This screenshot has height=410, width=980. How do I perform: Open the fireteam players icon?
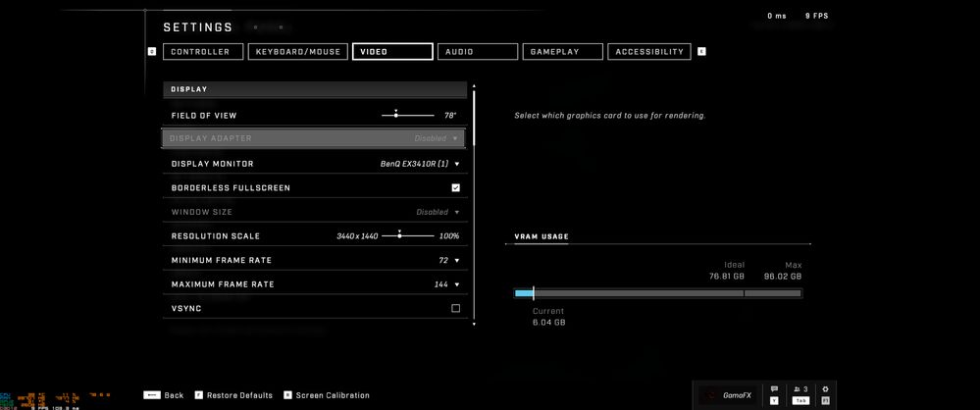[x=799, y=389]
